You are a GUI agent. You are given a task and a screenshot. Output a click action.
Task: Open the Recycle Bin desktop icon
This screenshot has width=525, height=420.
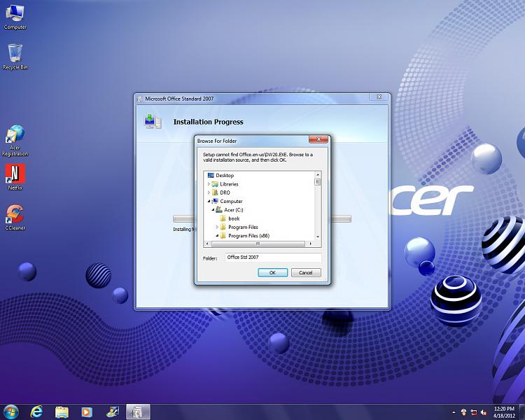coord(15,57)
